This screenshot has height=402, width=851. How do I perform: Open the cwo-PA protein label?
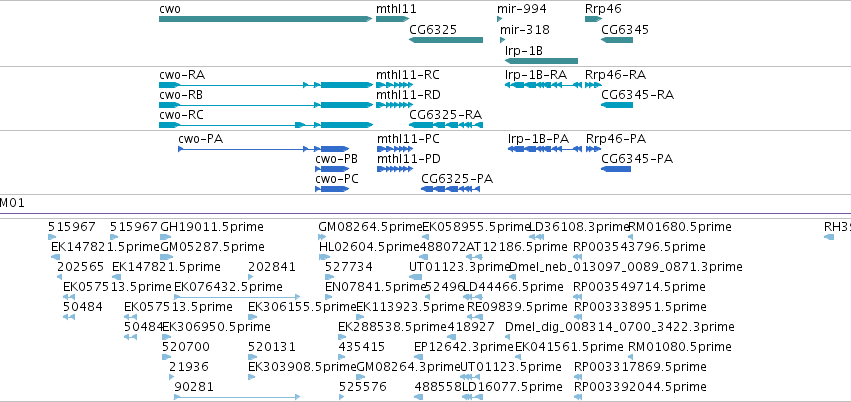click(x=200, y=139)
